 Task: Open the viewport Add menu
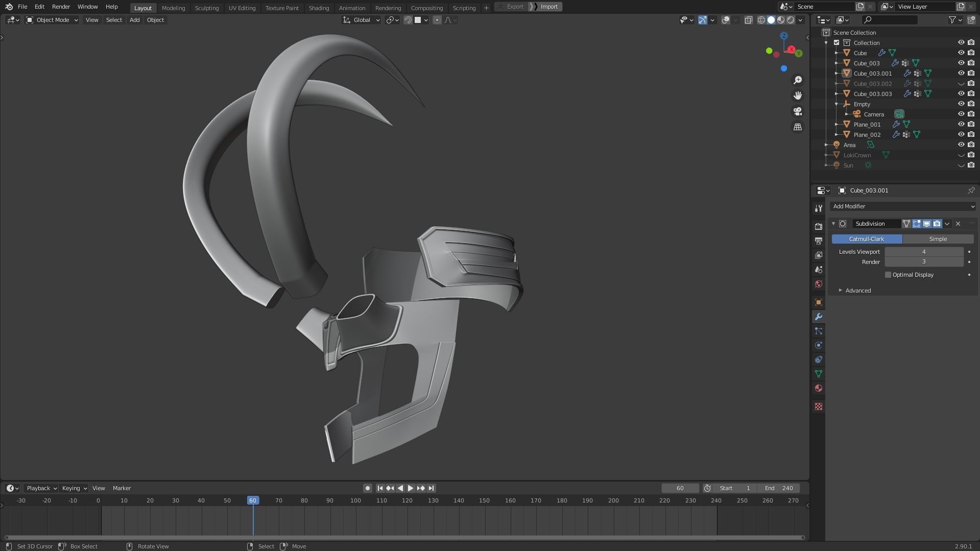[134, 20]
